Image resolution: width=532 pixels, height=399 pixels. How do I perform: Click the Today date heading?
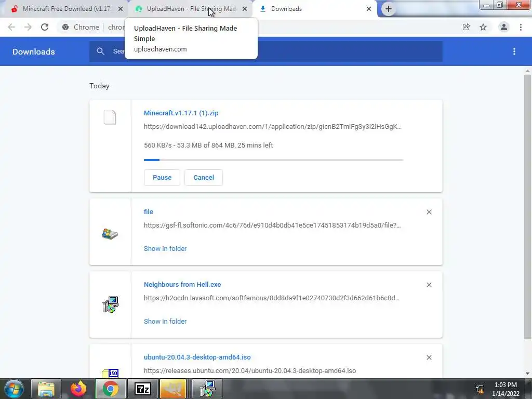[x=99, y=86]
